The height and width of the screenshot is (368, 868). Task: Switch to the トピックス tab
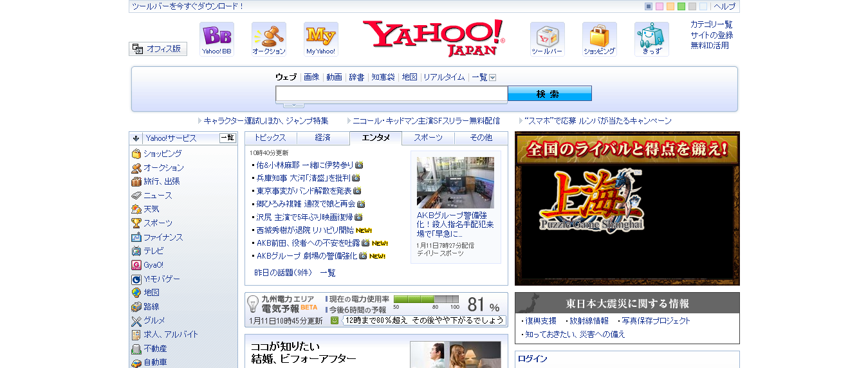270,138
